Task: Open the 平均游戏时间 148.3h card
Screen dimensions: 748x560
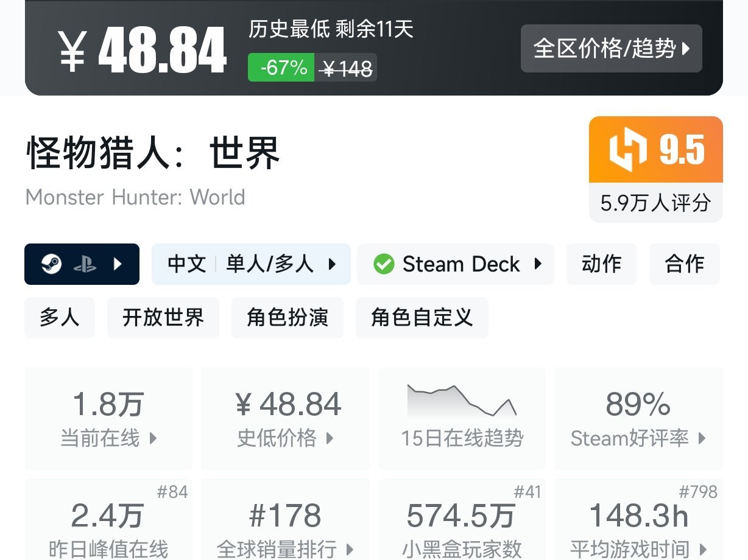Action: point(638,519)
